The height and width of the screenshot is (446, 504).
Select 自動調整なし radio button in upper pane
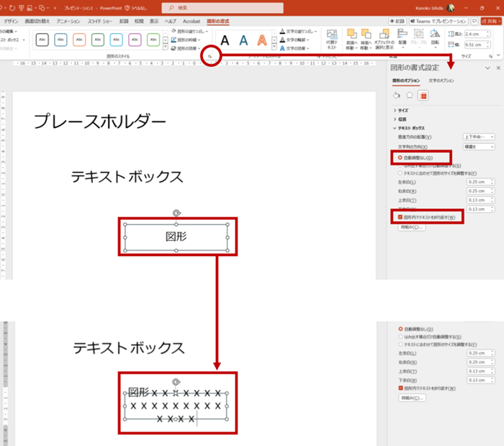[x=400, y=157]
